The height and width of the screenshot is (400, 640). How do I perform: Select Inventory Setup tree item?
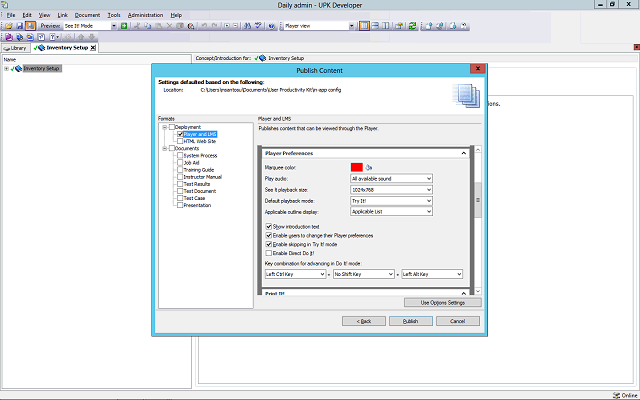point(41,69)
